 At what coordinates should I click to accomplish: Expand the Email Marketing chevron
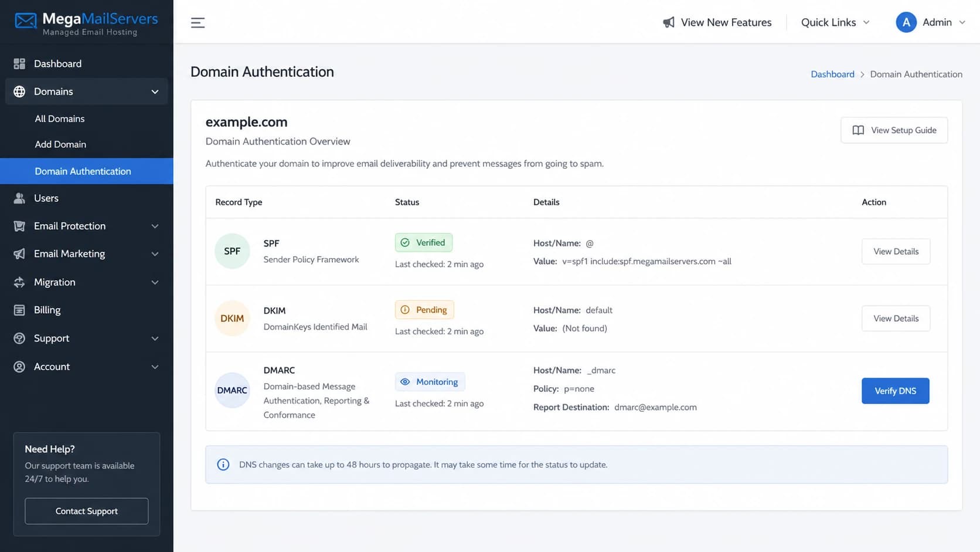coord(155,254)
